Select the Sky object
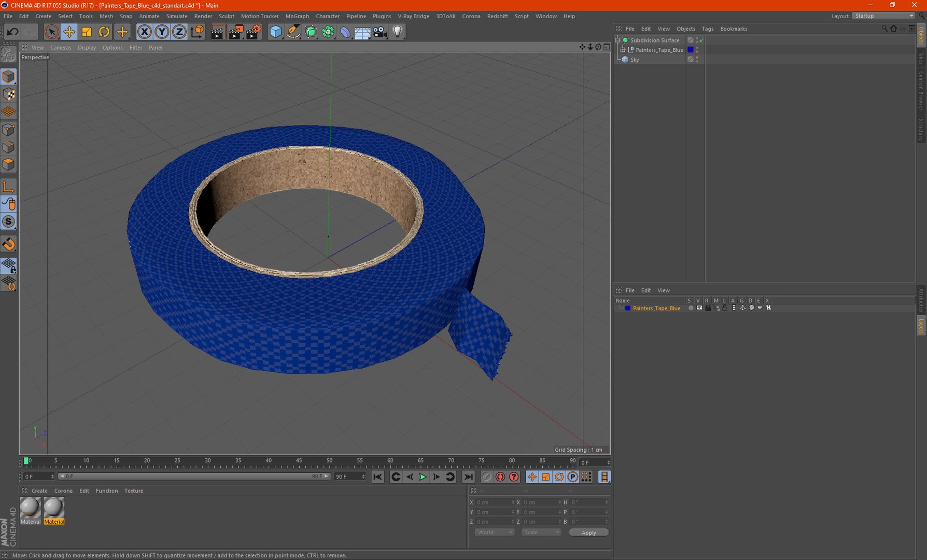927x560 pixels. point(635,60)
